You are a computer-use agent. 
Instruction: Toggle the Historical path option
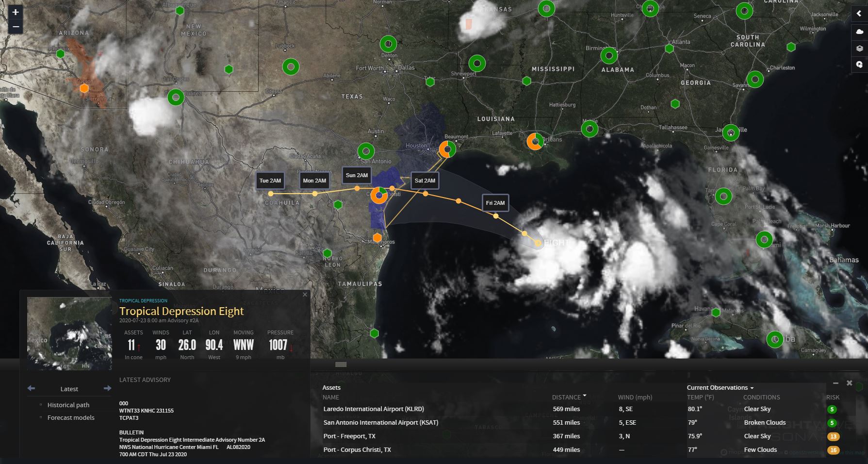click(68, 405)
